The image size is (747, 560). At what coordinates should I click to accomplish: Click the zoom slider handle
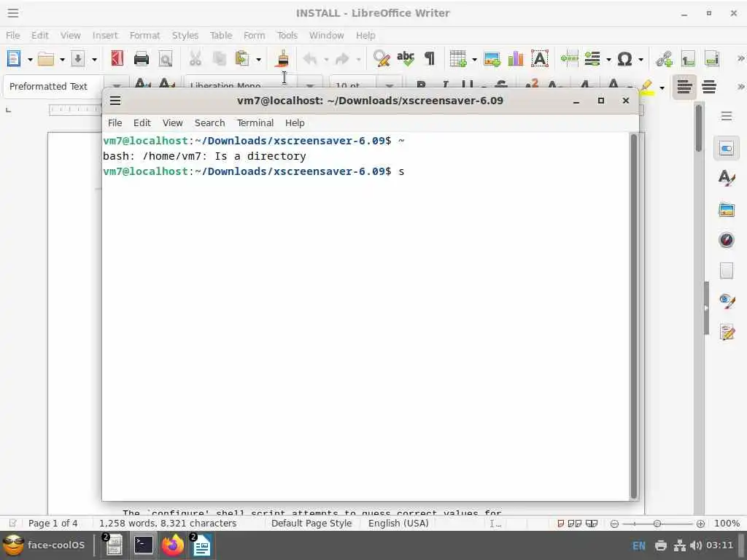click(657, 524)
